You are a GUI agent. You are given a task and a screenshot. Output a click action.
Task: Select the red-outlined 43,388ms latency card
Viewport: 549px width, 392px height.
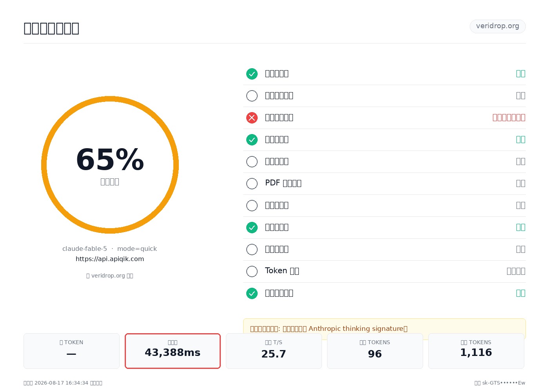pos(173,351)
